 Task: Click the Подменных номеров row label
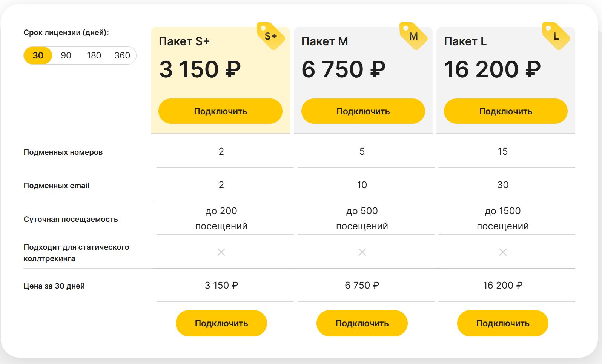(63, 152)
